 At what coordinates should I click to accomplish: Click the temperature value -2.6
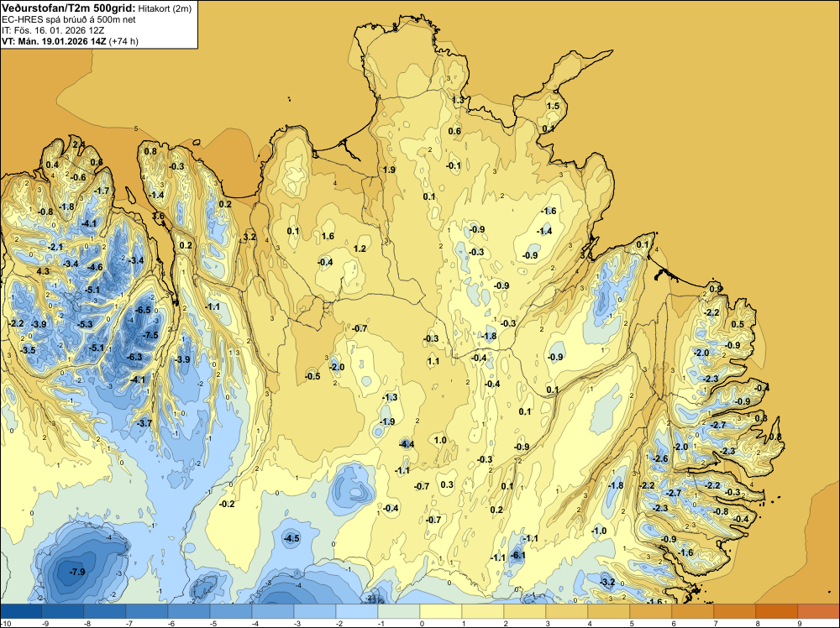coord(661,458)
